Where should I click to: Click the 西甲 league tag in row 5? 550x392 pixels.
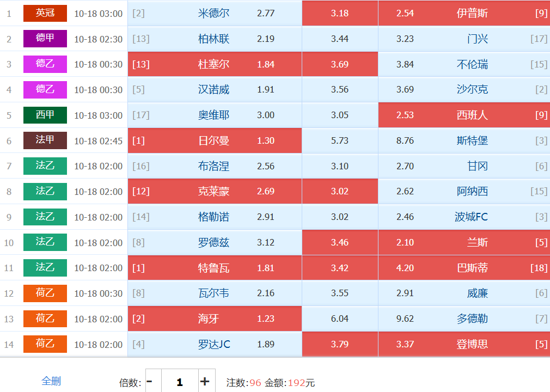(45, 115)
